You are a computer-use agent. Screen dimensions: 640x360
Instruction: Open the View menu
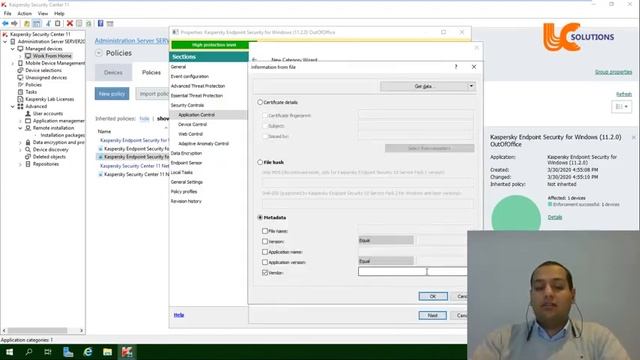42,13
